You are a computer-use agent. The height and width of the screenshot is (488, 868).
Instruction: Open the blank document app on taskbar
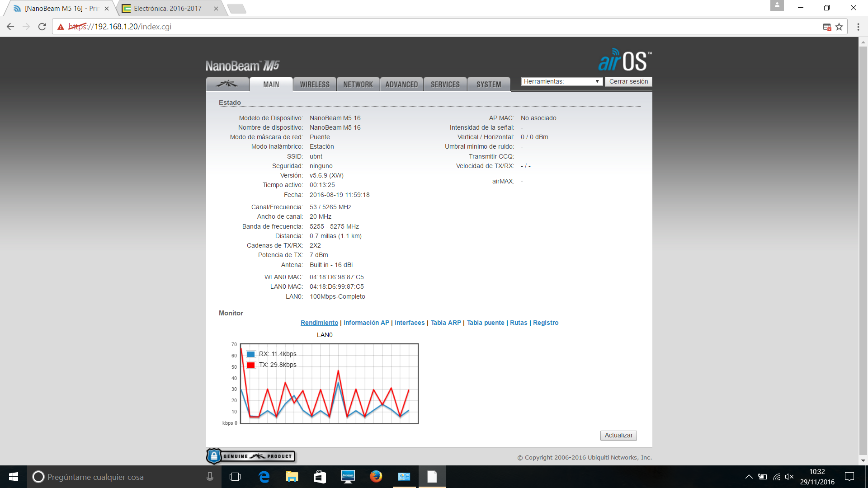pyautogui.click(x=432, y=477)
